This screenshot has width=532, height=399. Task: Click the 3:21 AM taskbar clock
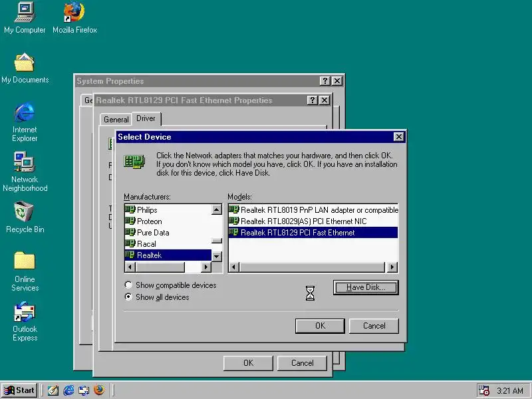510,390
